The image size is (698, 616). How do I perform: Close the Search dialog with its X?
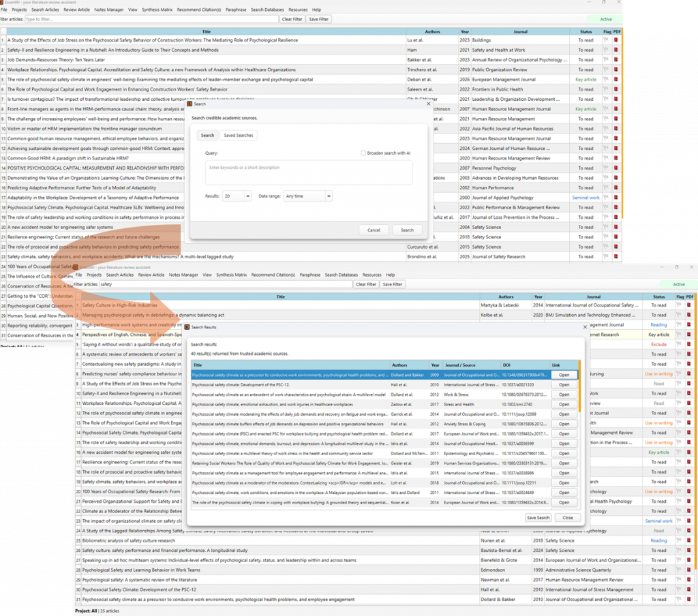click(428, 104)
